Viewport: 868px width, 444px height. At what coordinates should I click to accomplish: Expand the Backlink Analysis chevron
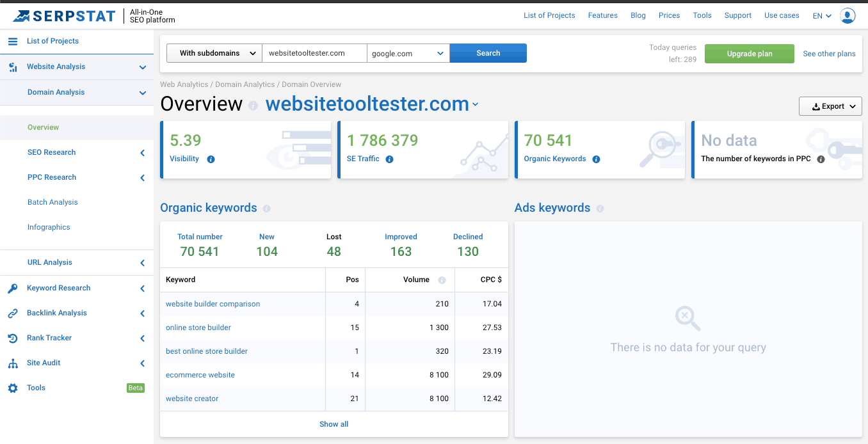click(142, 313)
